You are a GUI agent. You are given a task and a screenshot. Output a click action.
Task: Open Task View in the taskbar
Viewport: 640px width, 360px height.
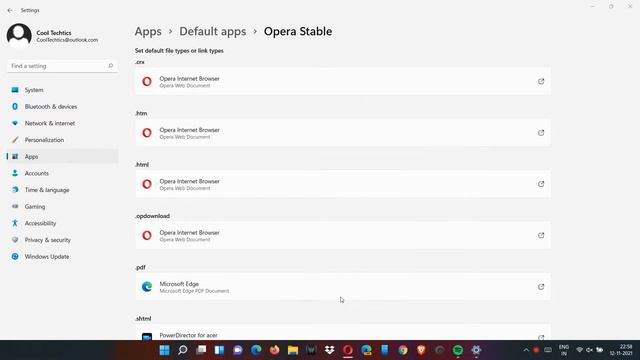tap(201, 350)
